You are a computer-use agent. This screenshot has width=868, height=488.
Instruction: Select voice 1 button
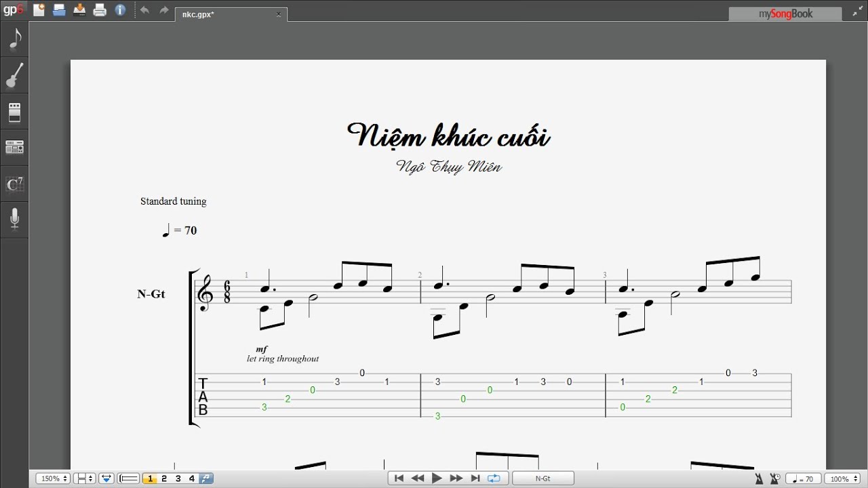click(150, 479)
